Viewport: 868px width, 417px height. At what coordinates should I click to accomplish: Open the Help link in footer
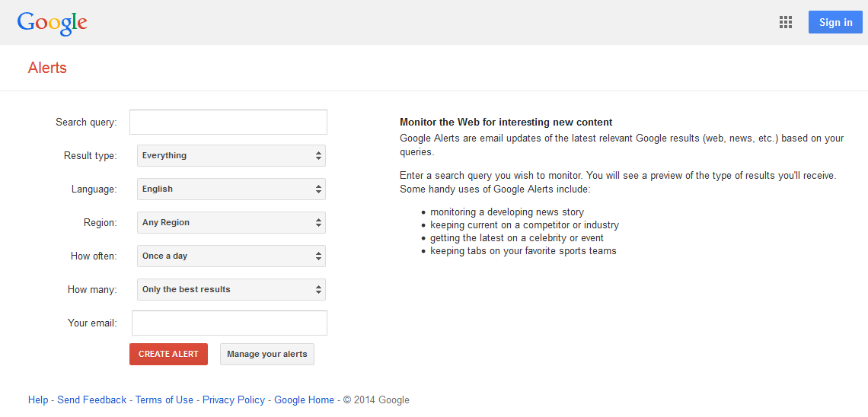(x=38, y=400)
